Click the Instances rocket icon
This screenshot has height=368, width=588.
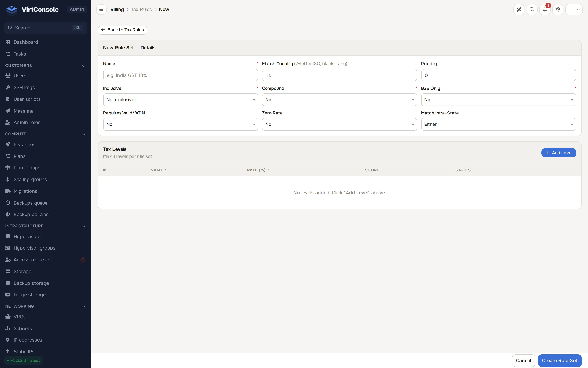(x=8, y=144)
